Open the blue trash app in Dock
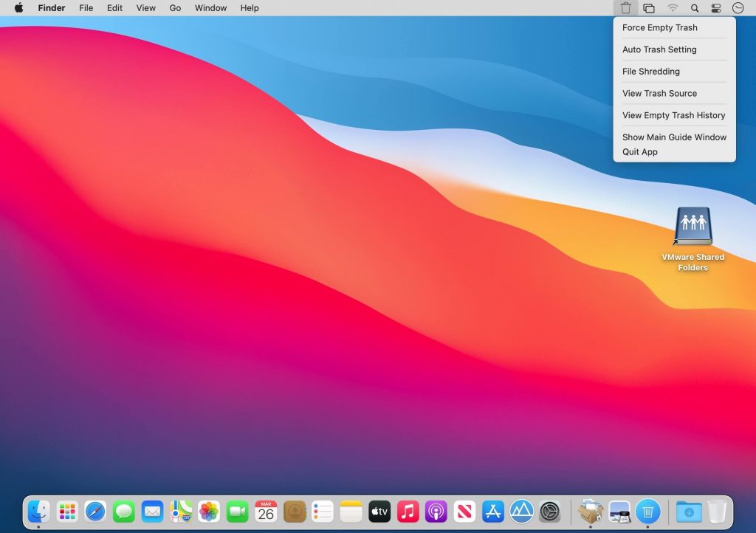Screen dimensions: 756x533 tap(647, 511)
